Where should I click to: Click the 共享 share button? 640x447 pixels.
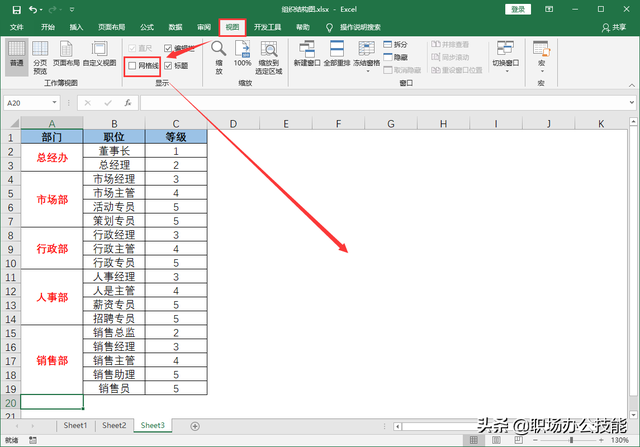[614, 27]
